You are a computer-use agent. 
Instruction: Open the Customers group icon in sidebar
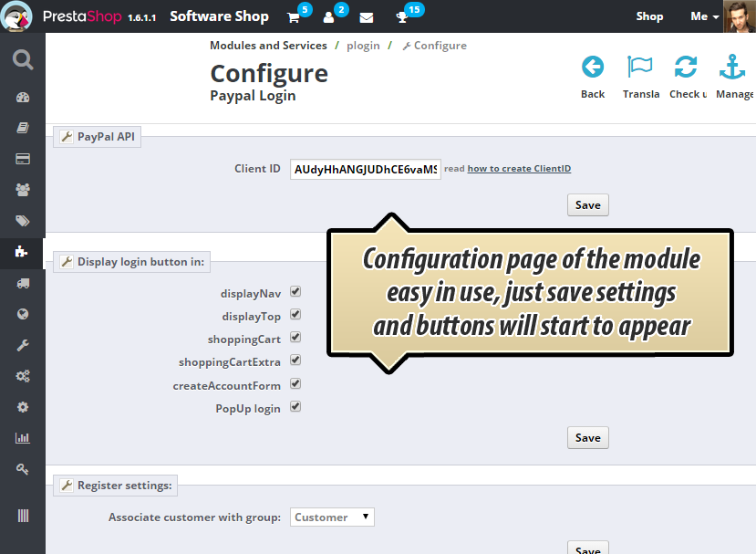[x=22, y=189]
